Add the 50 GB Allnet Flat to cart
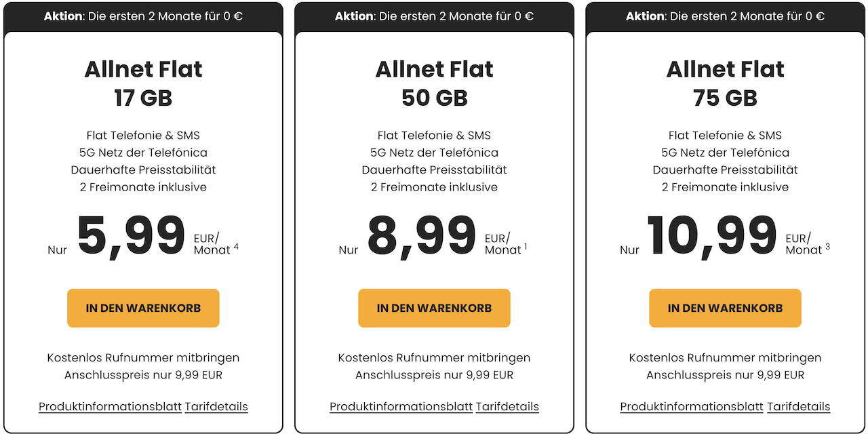The image size is (868, 436). tap(434, 308)
